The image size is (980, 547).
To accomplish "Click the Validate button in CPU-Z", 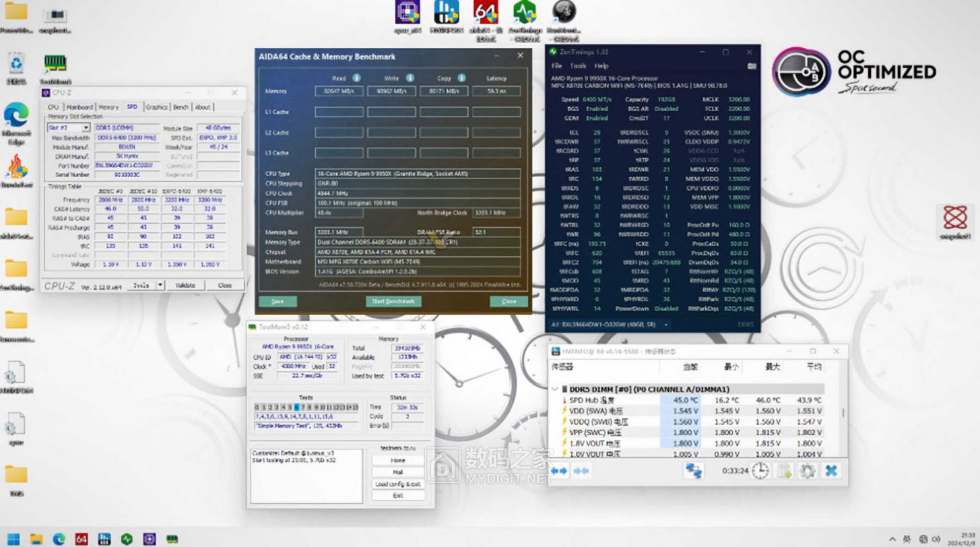I will click(x=185, y=285).
